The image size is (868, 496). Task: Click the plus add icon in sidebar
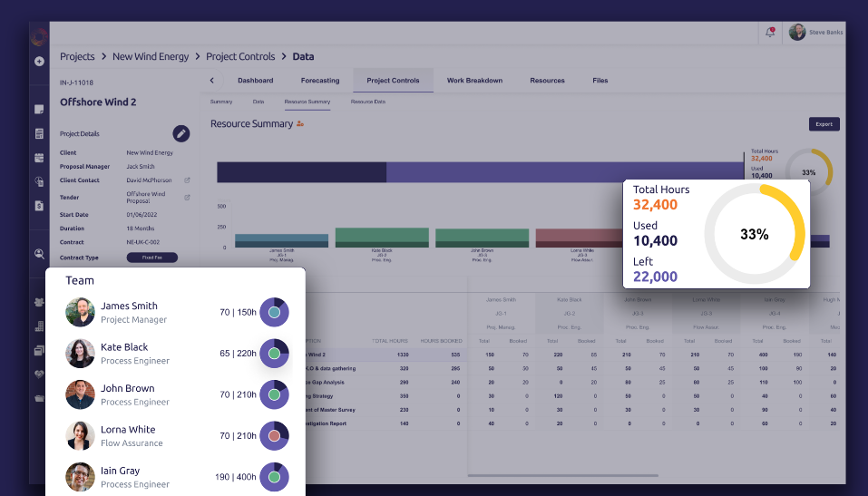(39, 62)
